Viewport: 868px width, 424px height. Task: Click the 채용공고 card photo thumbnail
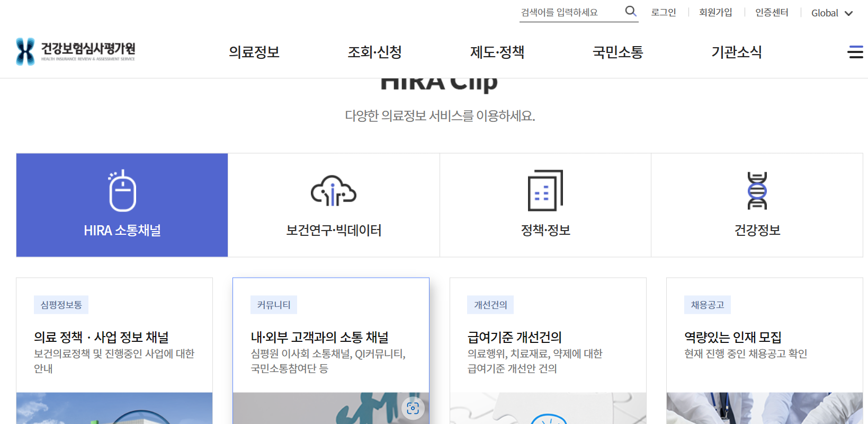click(765, 408)
